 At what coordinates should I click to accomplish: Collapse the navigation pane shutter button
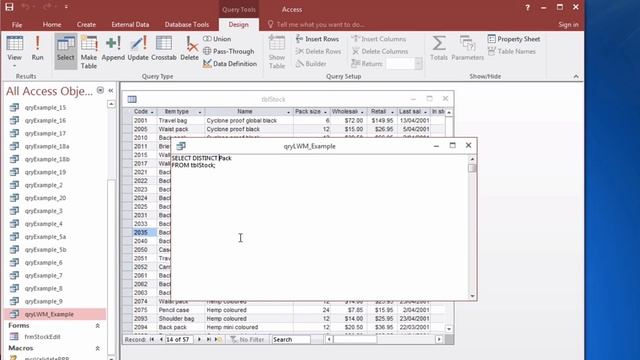[x=111, y=91]
